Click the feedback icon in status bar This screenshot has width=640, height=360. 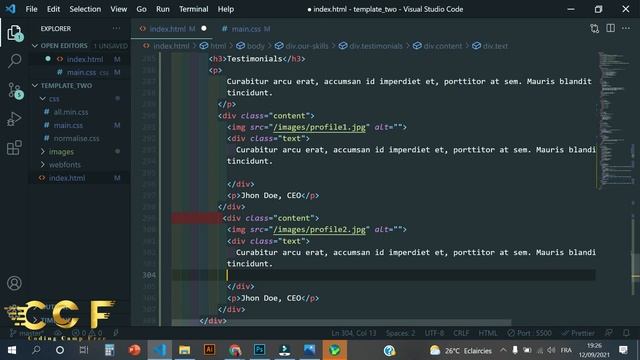pos(609,333)
